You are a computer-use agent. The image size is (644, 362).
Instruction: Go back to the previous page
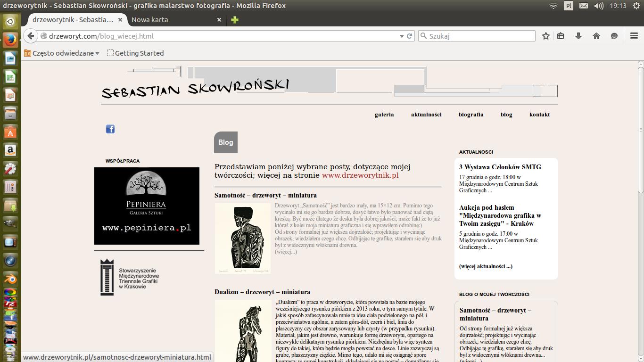(x=31, y=36)
